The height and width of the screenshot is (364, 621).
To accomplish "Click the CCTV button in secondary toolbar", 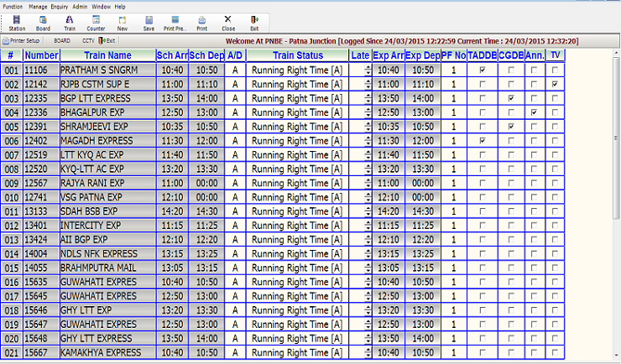I will point(88,39).
